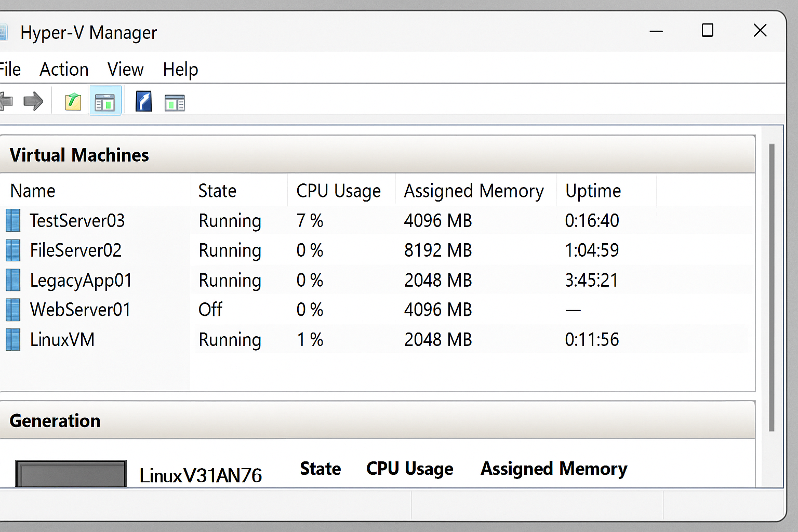Open the File menu
Screen dimensions: 798x532
tap(10, 69)
